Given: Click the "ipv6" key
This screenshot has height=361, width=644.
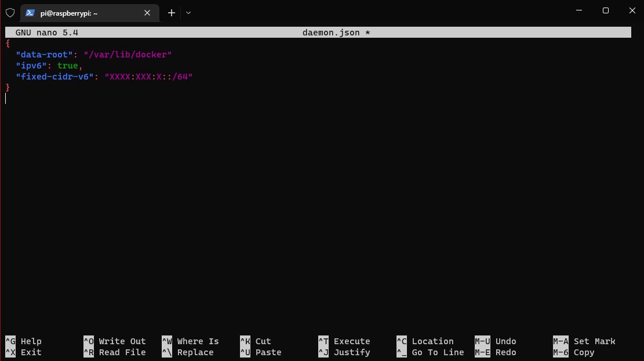Looking at the screenshot, I should click(x=31, y=66).
